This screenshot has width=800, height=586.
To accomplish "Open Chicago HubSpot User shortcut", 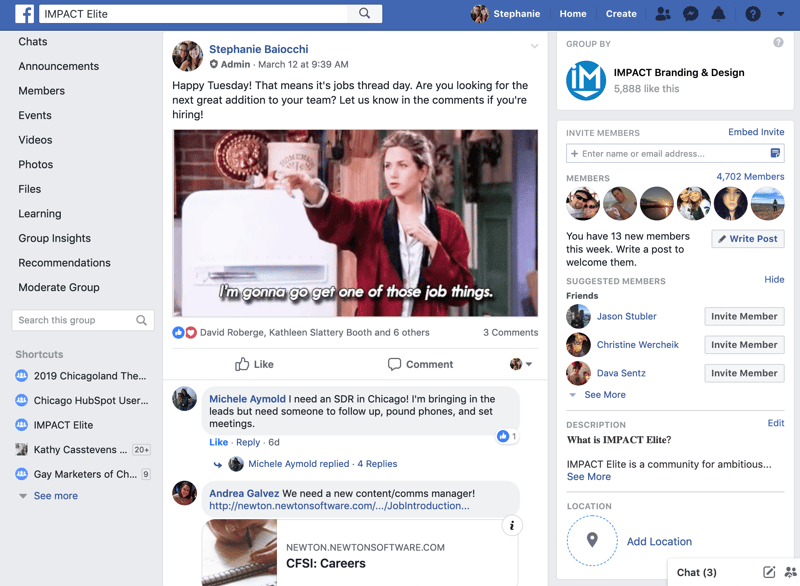I will pyautogui.click(x=83, y=400).
